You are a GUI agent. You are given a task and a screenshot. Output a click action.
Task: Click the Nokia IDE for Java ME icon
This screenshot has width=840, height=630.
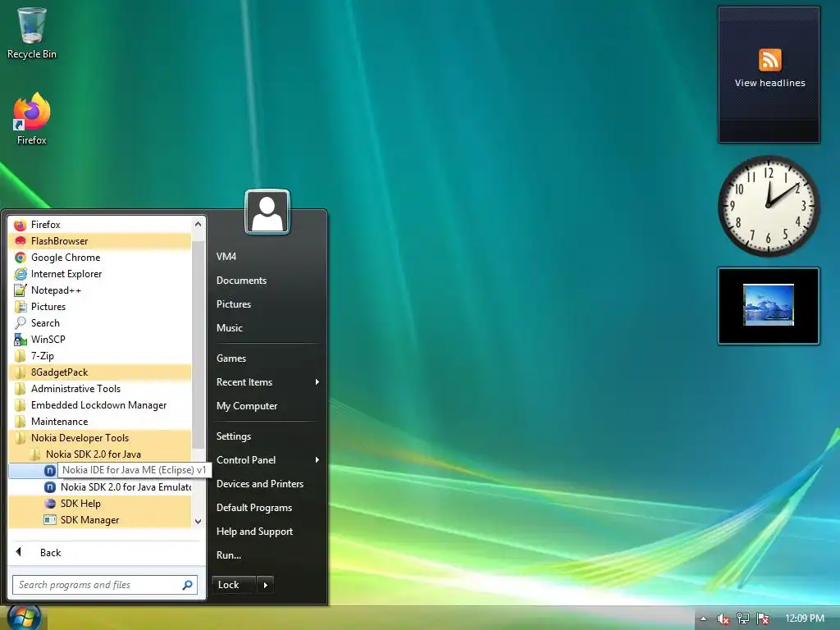(x=50, y=470)
